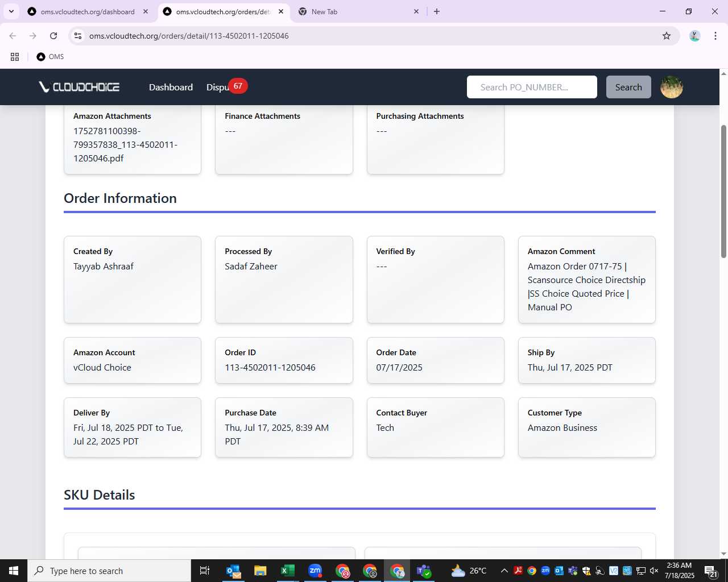Click the Windows Security tray icon
The width and height of the screenshot is (728, 582).
point(586,571)
